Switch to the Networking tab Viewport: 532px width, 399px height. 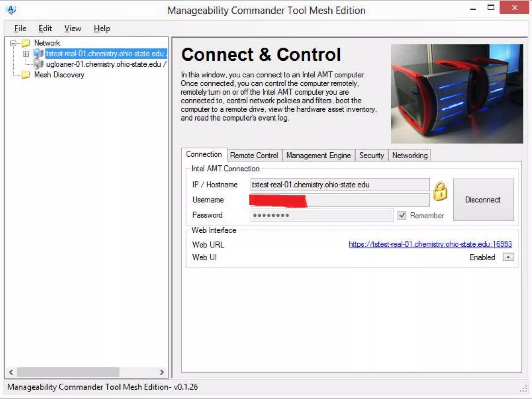410,155
